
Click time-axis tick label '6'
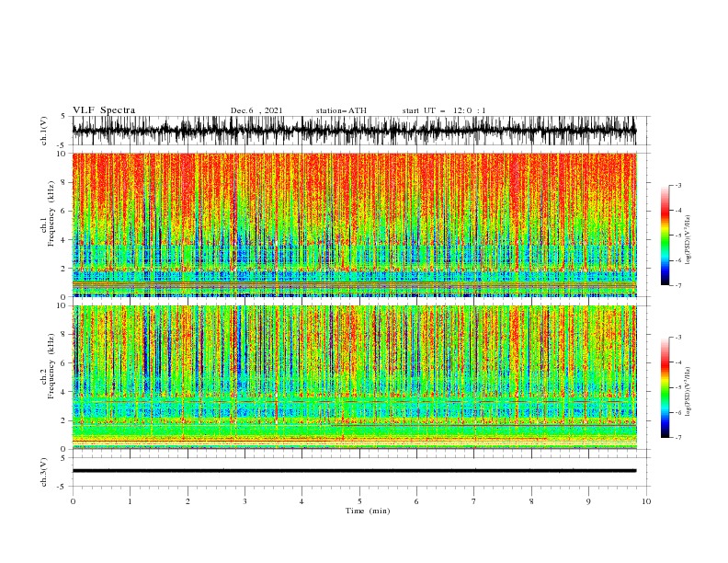417,501
